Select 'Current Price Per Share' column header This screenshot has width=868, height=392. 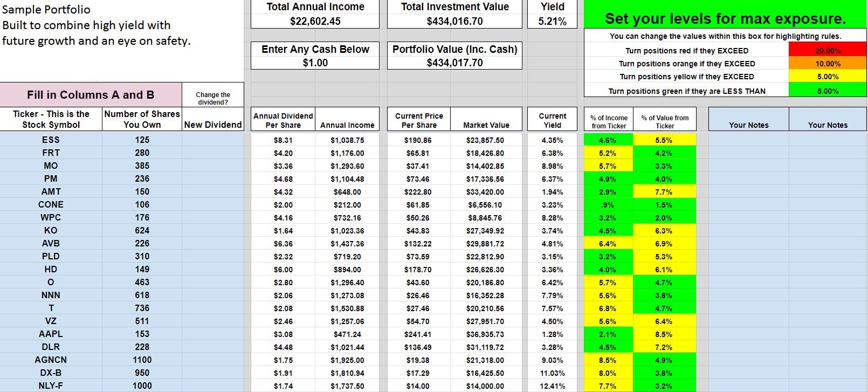(419, 120)
